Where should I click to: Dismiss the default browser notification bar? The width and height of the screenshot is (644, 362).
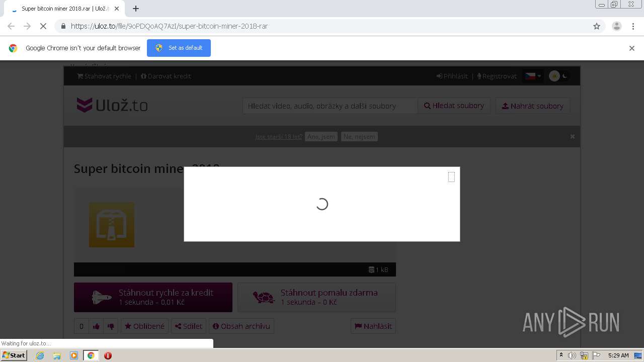click(x=632, y=48)
